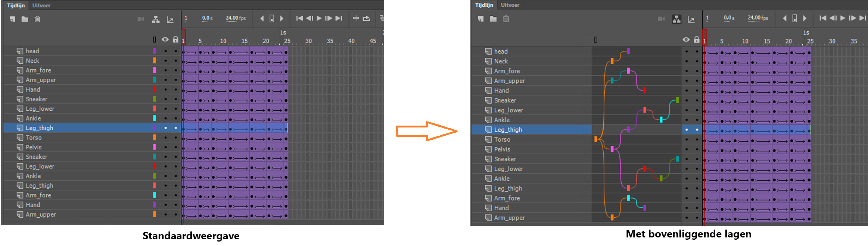Open Tijdlijn tab in right panel
Screen dimensions: 868x246
click(x=484, y=5)
